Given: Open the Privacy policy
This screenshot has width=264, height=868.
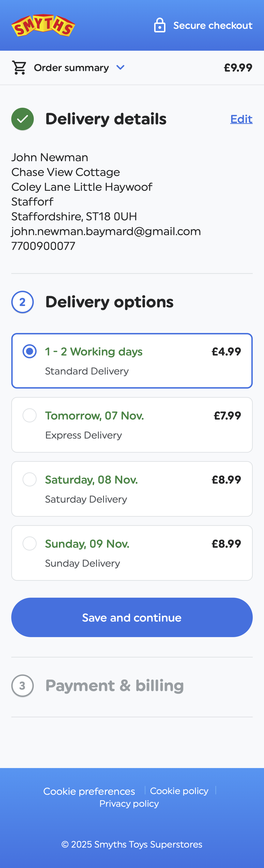Looking at the screenshot, I should (x=129, y=803).
